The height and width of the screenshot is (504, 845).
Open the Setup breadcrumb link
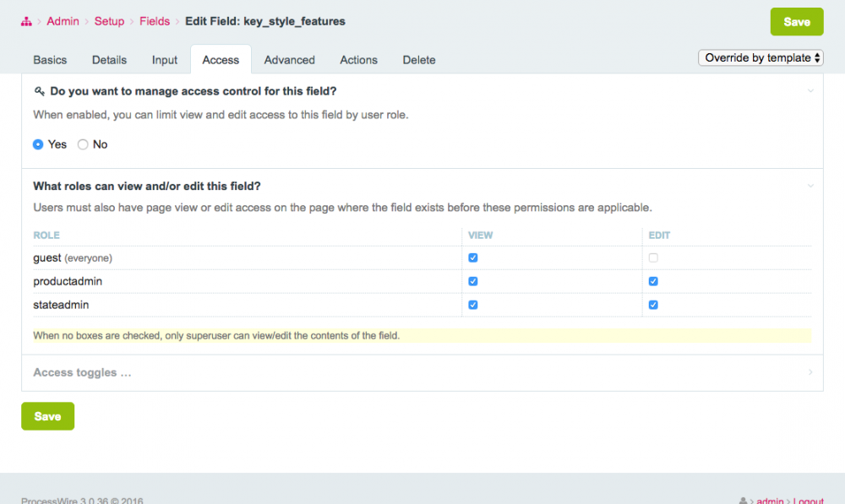tap(109, 21)
